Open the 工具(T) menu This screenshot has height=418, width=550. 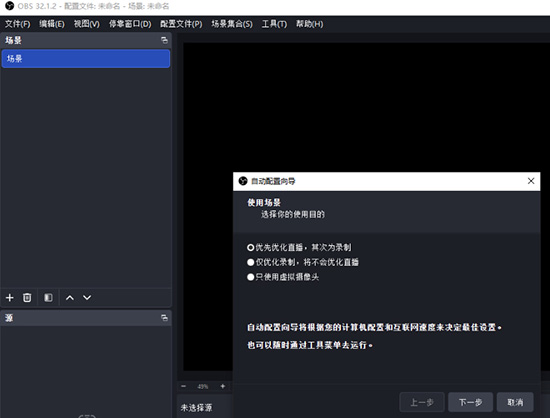[x=274, y=24]
